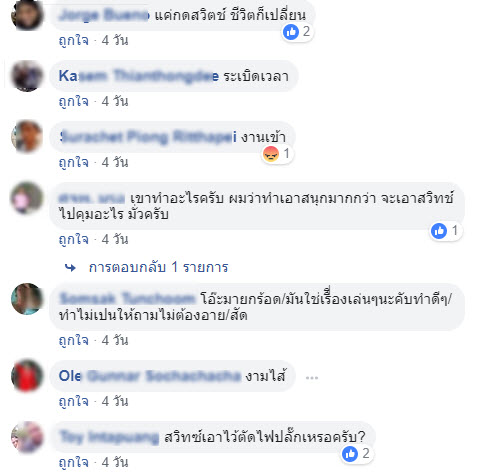Viewport: 496px width, 473px height.
Task: Click angry reaction on งานเข้า comment
Action: [x=271, y=154]
